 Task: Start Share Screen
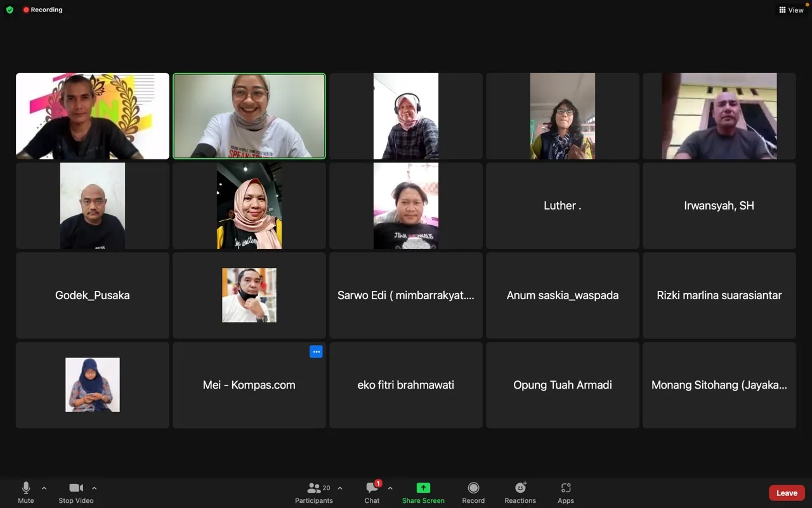423,492
